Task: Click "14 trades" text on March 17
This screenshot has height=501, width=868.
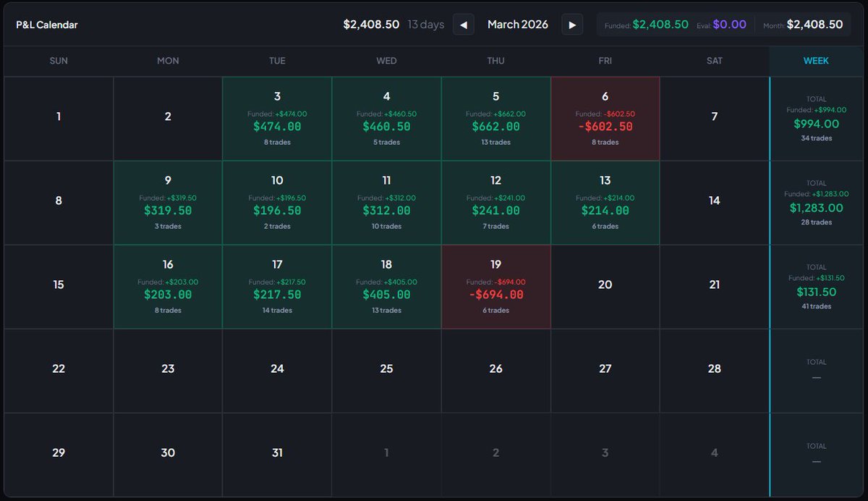Action: pyautogui.click(x=277, y=311)
